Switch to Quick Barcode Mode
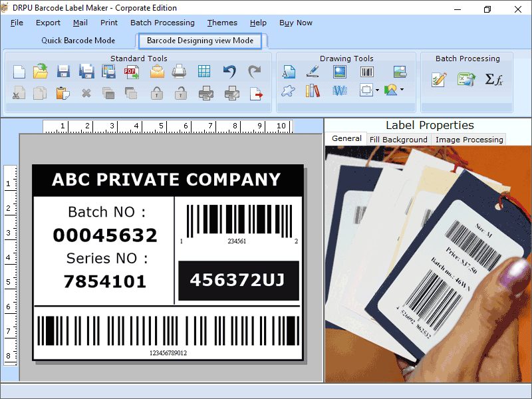532x399 pixels. tap(78, 41)
